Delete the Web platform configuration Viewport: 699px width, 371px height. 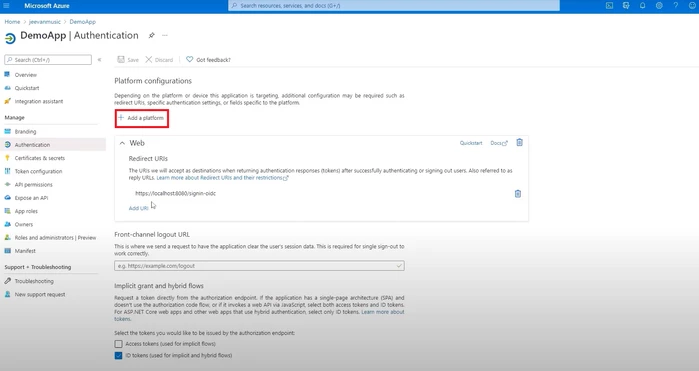pos(519,143)
